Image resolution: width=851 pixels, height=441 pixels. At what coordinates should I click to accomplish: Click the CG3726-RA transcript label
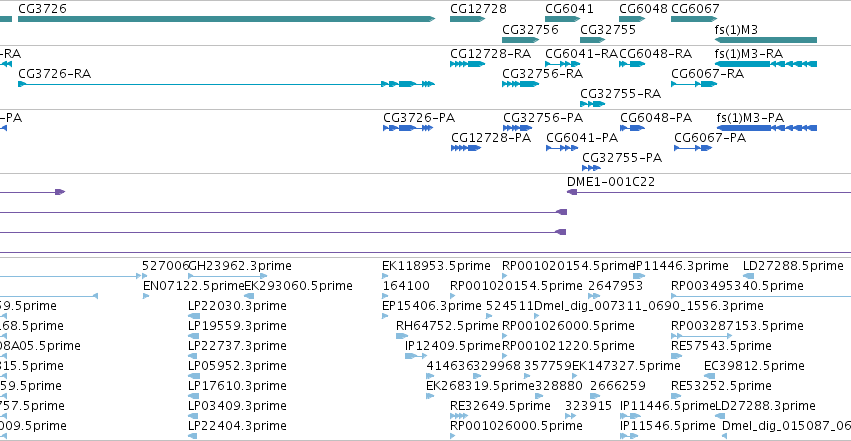coord(54,74)
